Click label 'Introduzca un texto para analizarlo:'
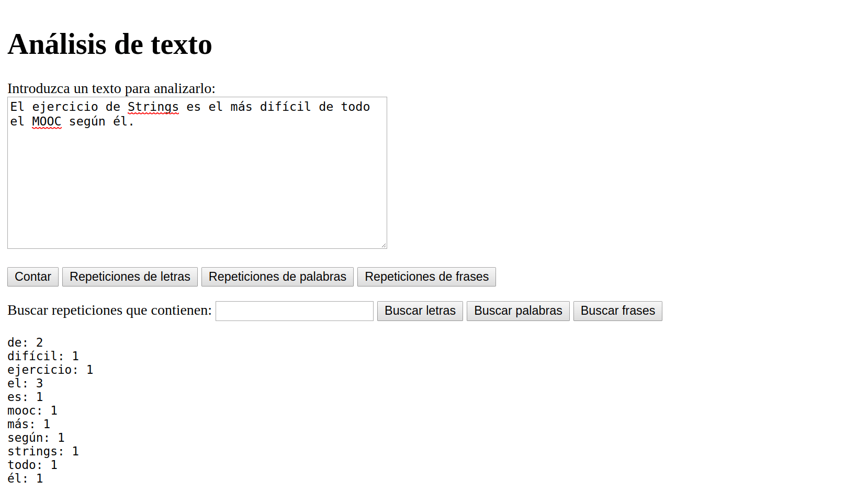Screen dimensions: 845x504 point(111,88)
